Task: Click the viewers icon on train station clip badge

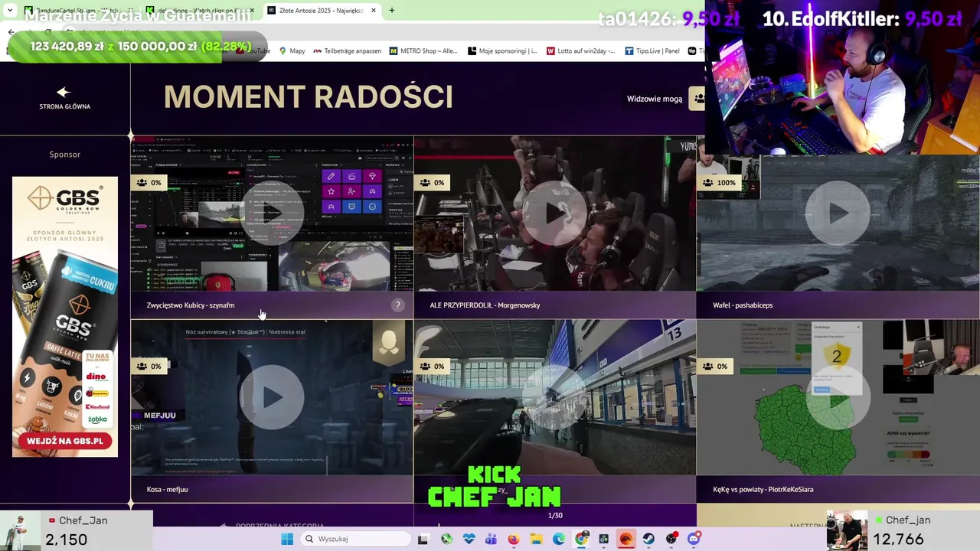Action: pyautogui.click(x=425, y=367)
